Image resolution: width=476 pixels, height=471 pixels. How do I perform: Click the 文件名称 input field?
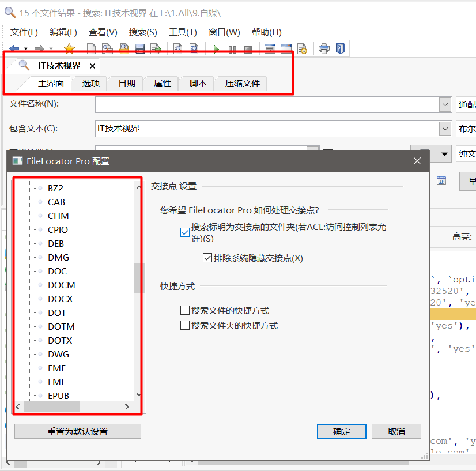click(x=267, y=105)
